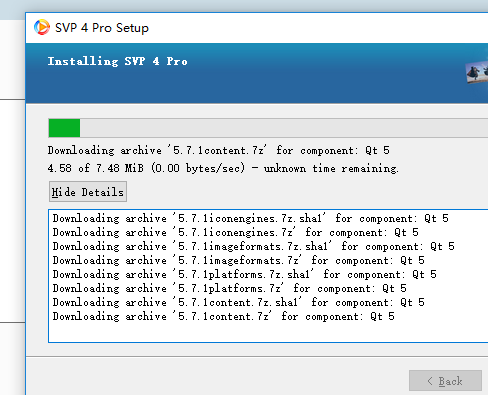Select the content.7z.sha1 log line
Image resolution: width=488 pixels, height=395 pixels.
(239, 302)
